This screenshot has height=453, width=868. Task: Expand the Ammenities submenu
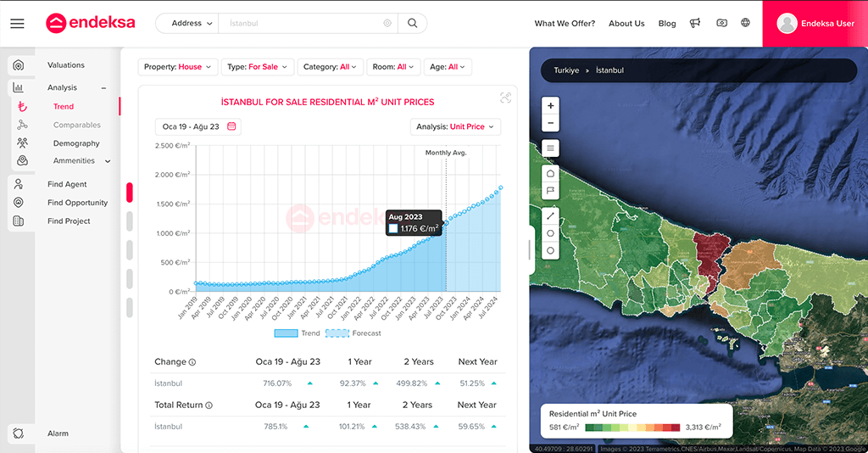(x=108, y=161)
